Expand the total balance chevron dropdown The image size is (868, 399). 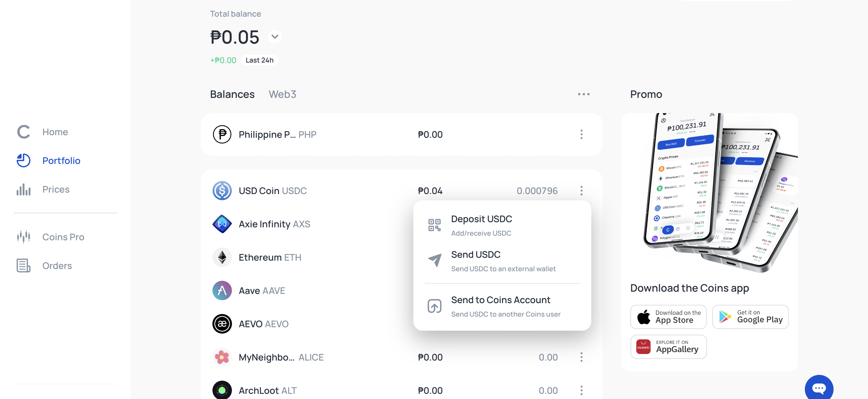275,37
